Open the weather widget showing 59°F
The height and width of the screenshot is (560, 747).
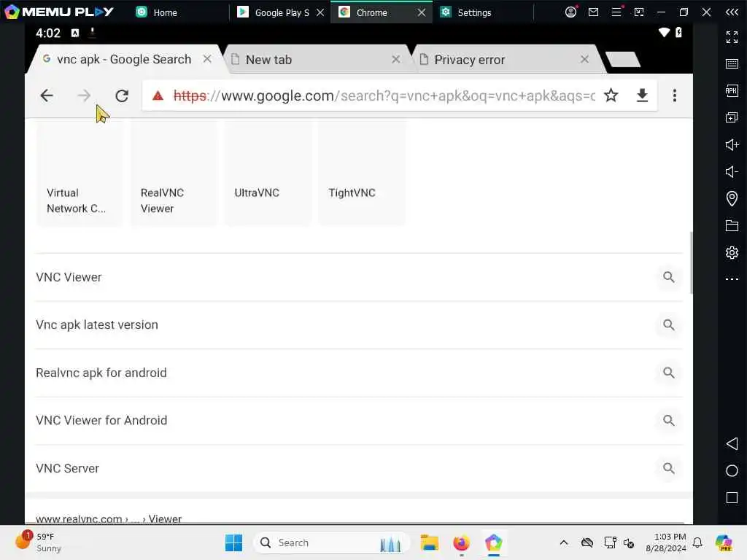point(39,542)
